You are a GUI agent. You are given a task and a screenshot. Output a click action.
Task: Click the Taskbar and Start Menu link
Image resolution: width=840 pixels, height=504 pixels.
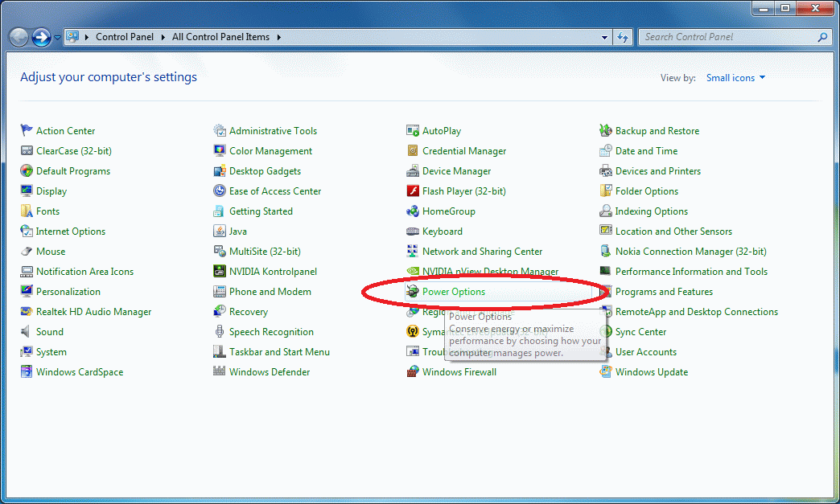(280, 352)
